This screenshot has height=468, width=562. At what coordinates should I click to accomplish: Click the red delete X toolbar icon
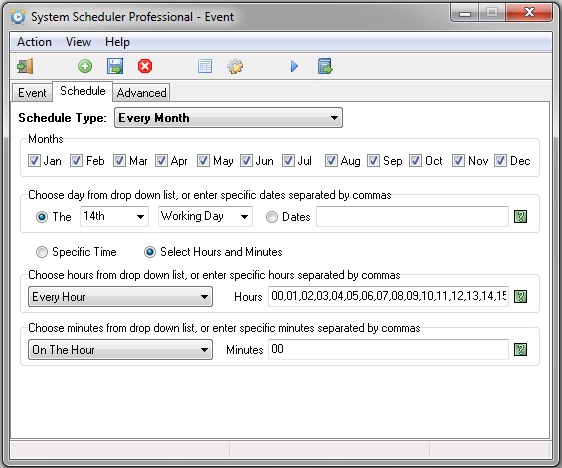145,66
